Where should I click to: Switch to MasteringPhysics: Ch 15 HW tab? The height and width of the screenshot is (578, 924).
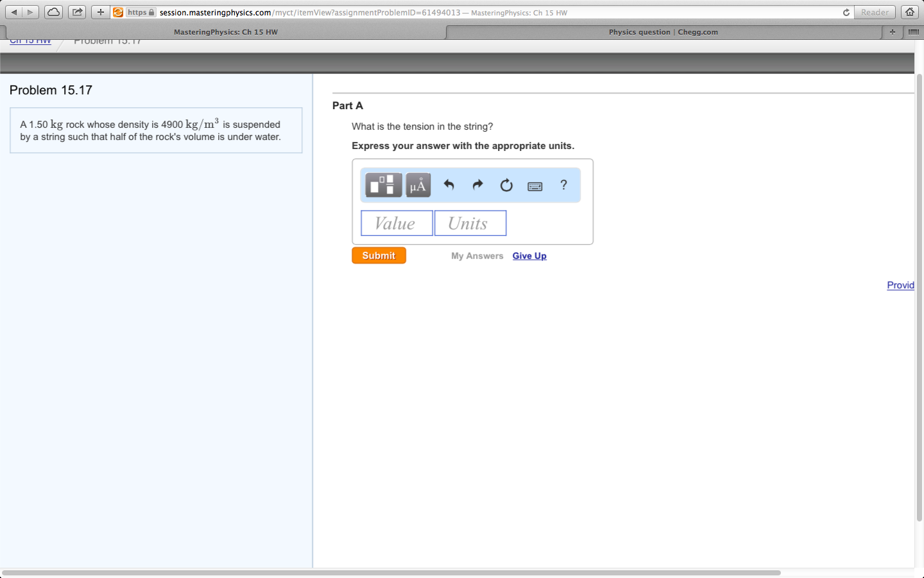coord(225,31)
